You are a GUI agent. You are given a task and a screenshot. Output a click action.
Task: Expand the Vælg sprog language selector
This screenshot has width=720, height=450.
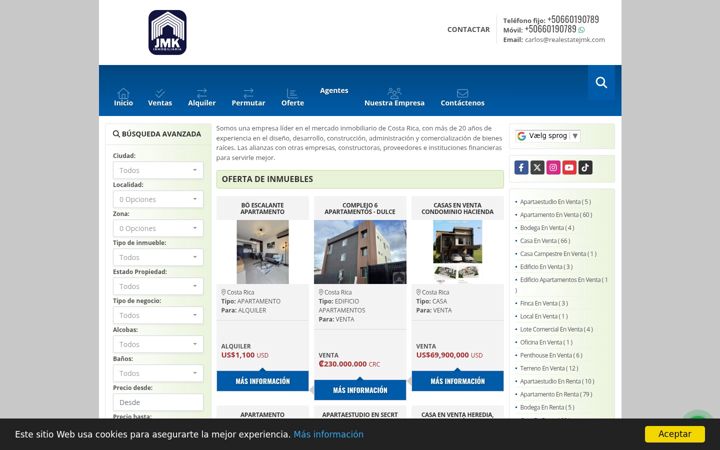click(x=548, y=136)
